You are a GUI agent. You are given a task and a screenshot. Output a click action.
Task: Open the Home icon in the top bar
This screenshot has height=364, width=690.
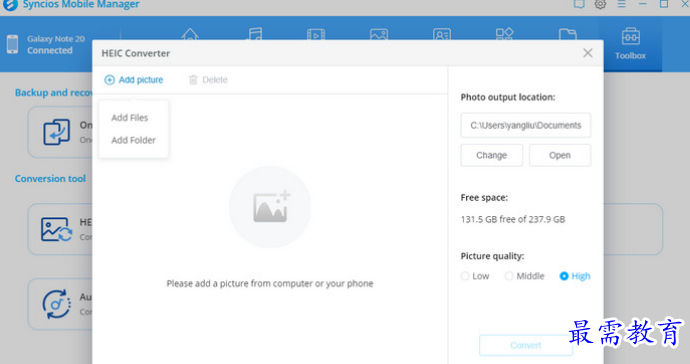(190, 34)
